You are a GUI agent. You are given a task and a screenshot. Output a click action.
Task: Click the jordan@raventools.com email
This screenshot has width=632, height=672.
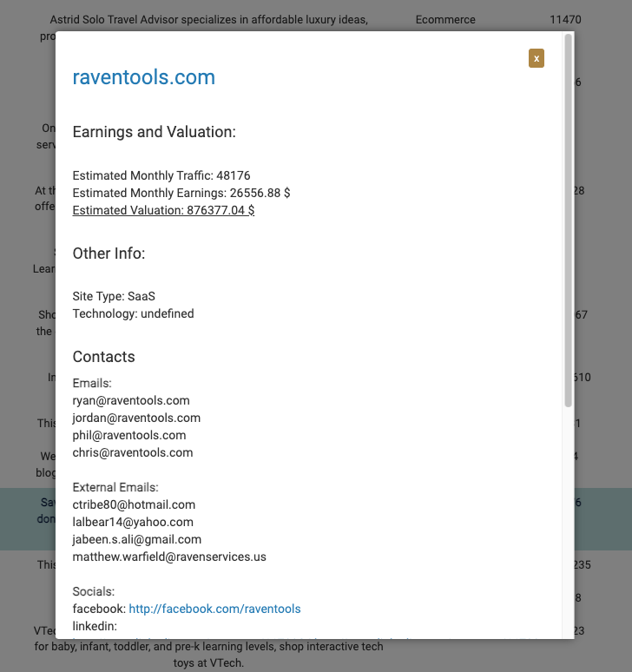pyautogui.click(x=136, y=418)
